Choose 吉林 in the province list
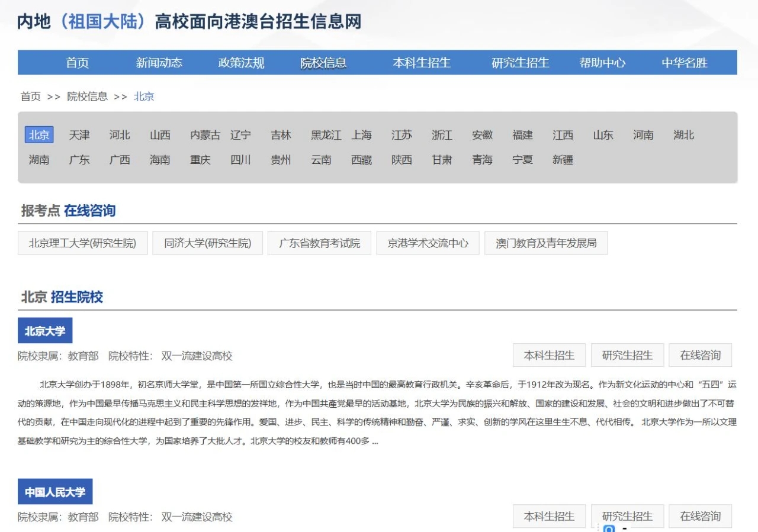Image resolution: width=758 pixels, height=532 pixels. click(281, 135)
